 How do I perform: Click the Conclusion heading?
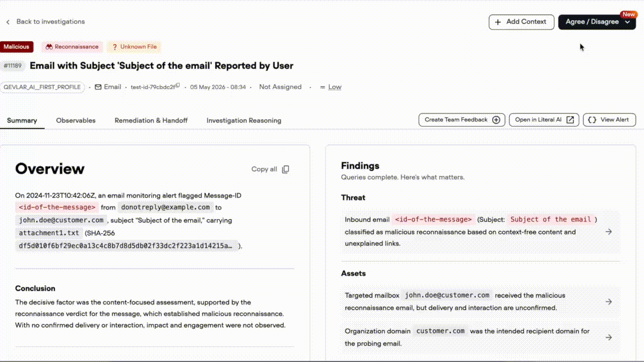coord(35,289)
